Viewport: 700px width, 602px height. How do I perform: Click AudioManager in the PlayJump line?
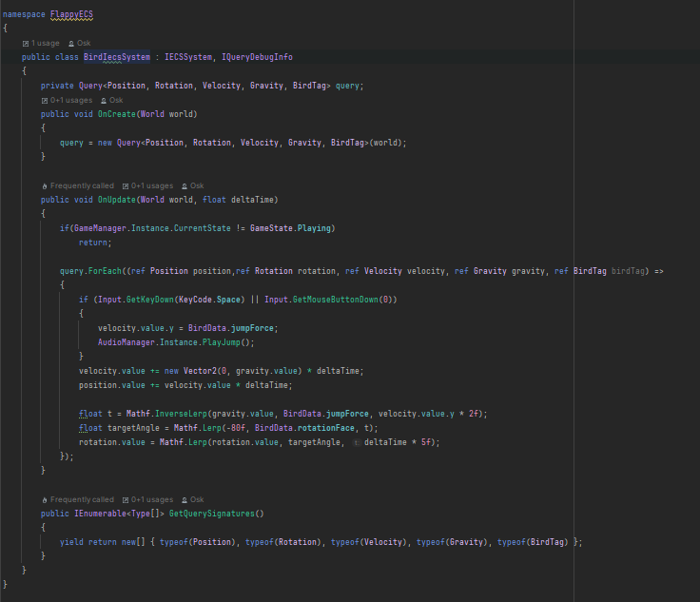[126, 342]
